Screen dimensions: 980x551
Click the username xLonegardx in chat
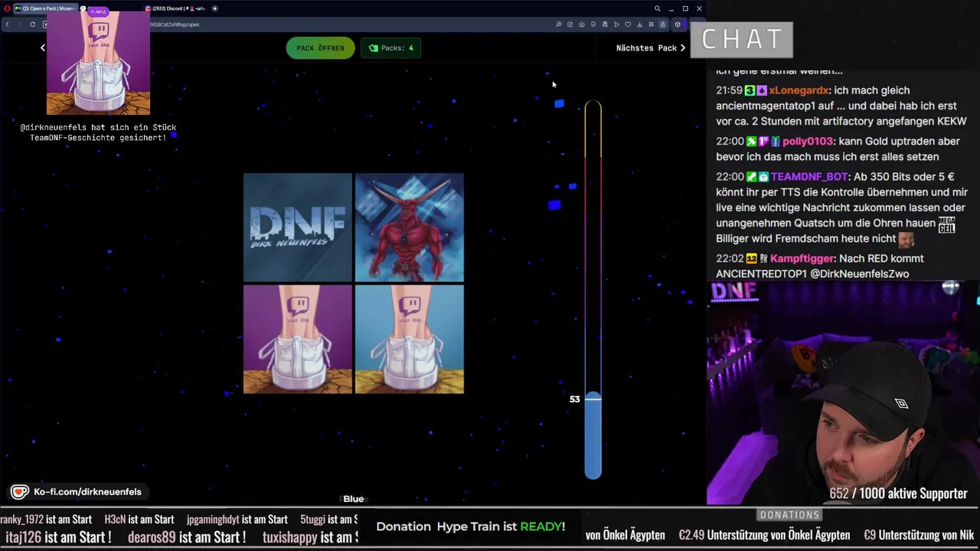[799, 90]
